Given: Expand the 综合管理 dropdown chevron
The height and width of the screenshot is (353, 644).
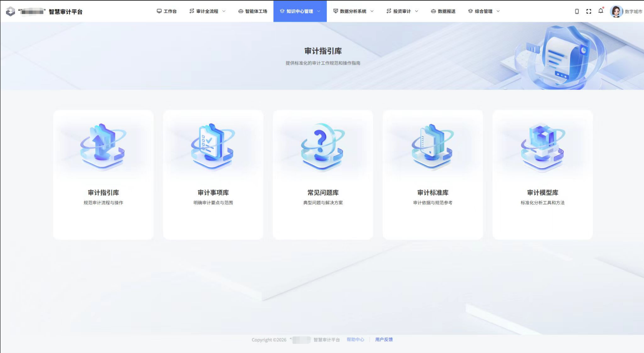Looking at the screenshot, I should pos(498,11).
